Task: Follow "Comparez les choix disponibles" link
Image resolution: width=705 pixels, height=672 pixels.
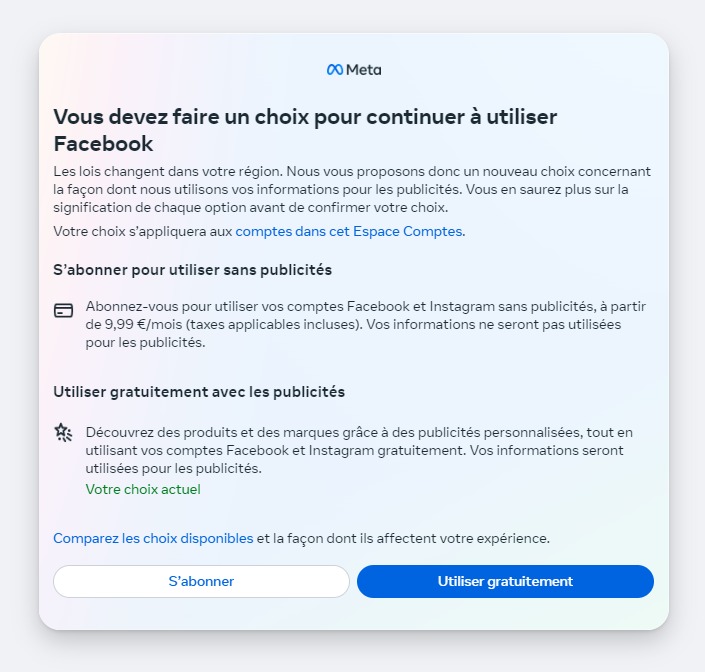Action: click(x=153, y=538)
